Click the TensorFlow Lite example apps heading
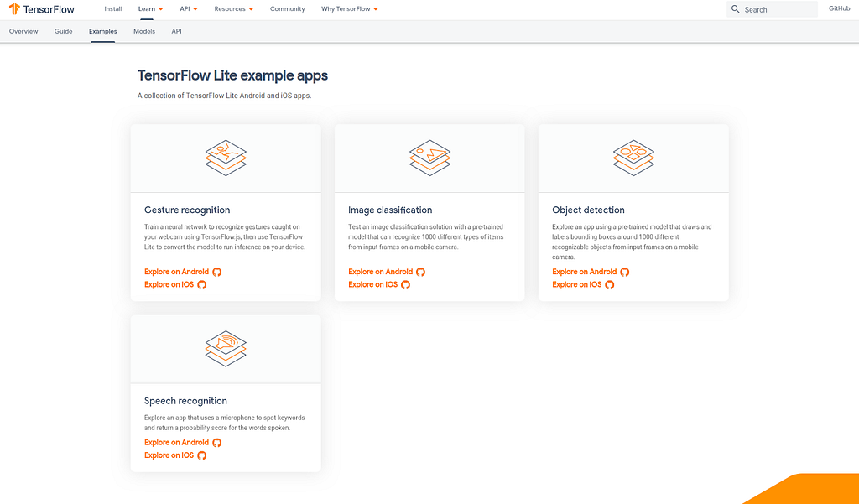859x504 pixels. [x=232, y=75]
